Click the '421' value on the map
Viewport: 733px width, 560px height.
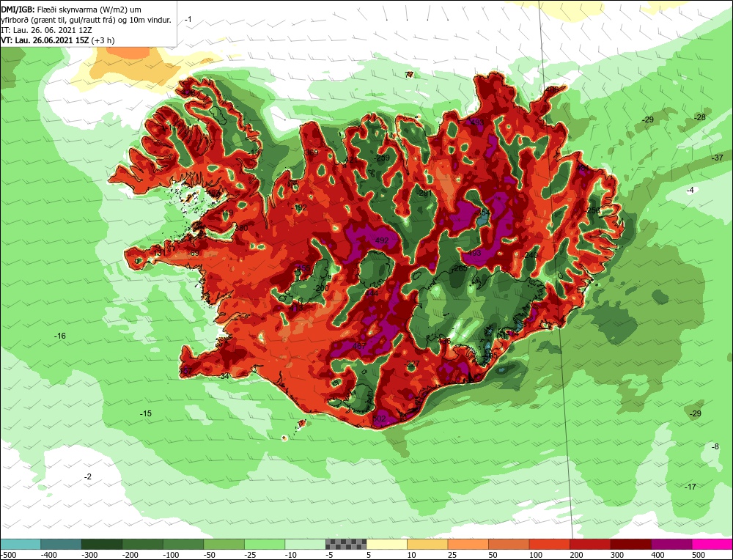(x=350, y=160)
